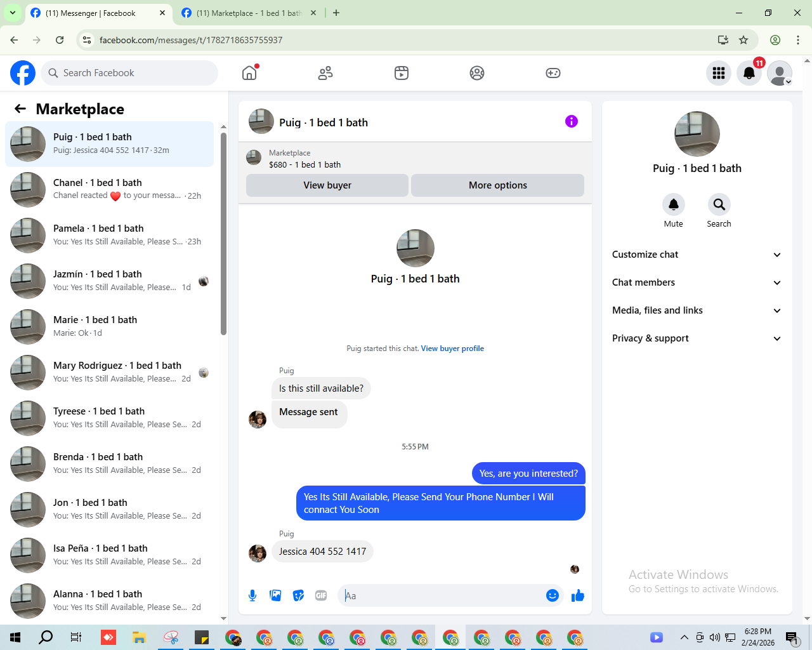
Task: Click the Search Facebook box
Action: click(129, 73)
